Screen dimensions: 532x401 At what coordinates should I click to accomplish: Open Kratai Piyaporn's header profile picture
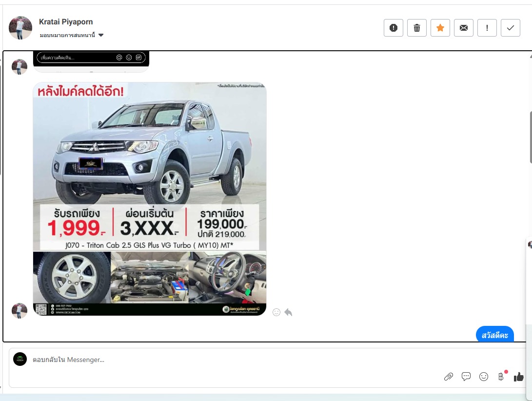pos(20,28)
